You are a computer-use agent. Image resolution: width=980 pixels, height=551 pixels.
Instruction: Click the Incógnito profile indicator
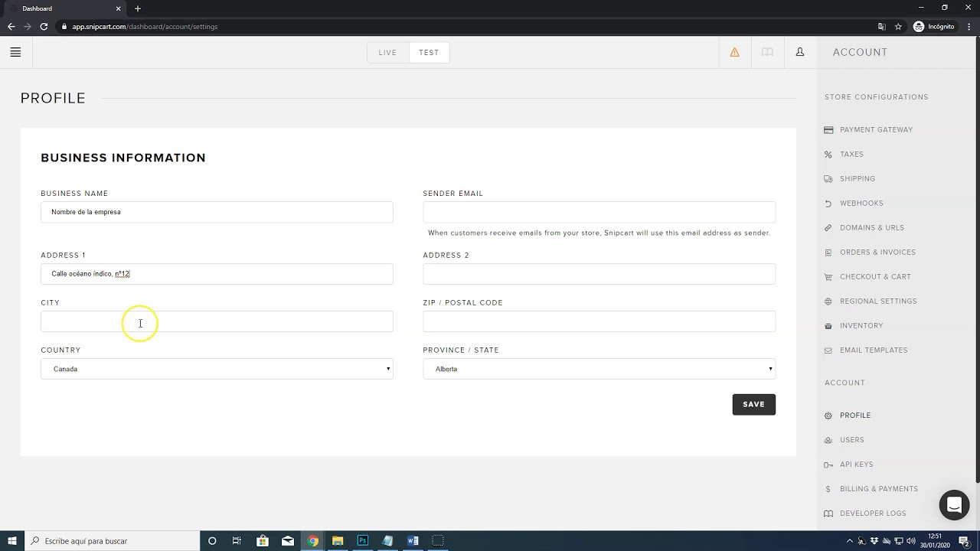tap(934, 26)
